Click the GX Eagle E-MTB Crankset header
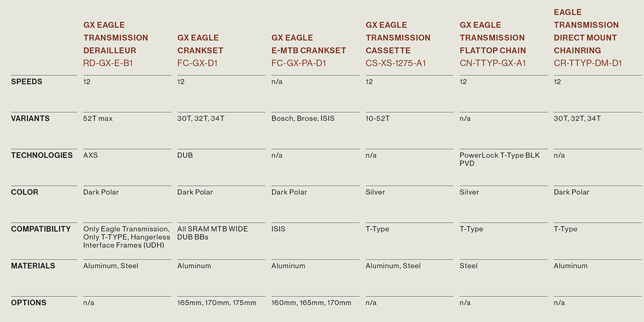The width and height of the screenshot is (644, 322). click(x=309, y=44)
